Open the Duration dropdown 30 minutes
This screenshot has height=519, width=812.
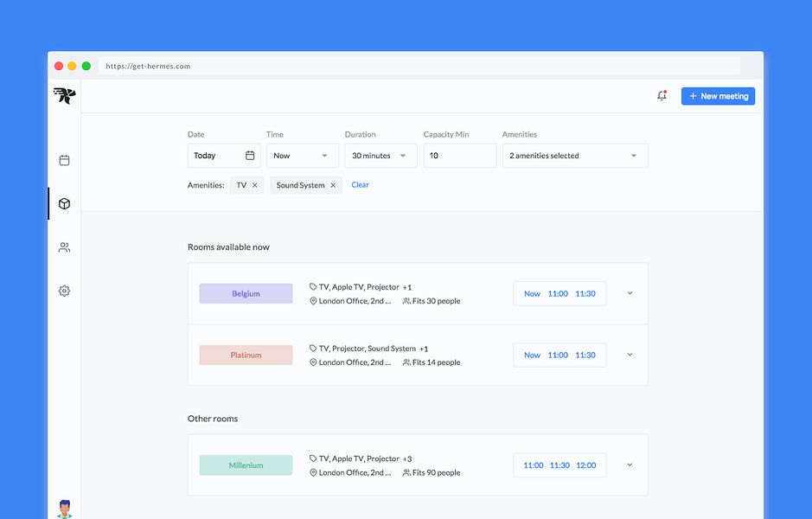[x=380, y=156]
